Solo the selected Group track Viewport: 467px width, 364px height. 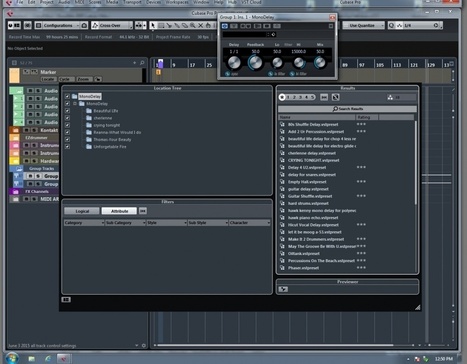tap(38, 176)
